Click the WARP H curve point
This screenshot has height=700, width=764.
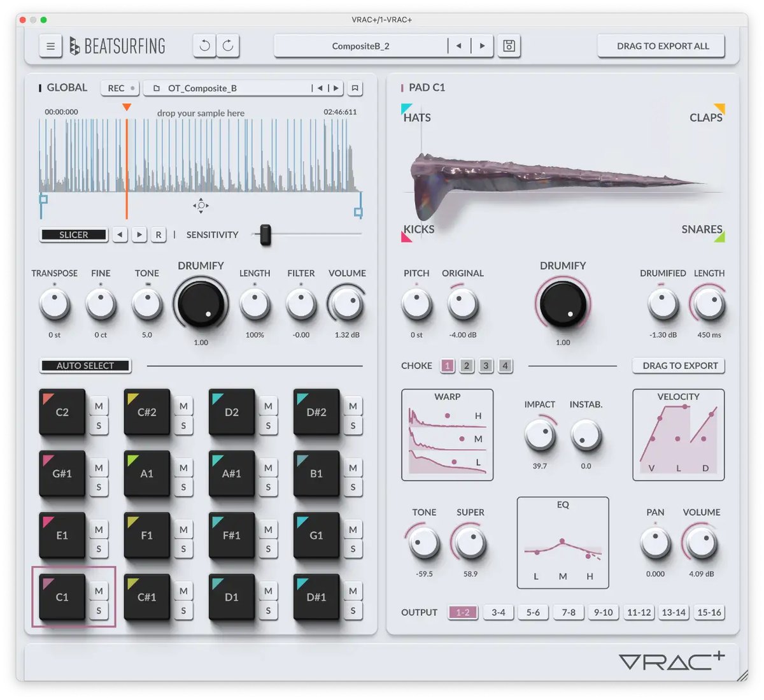[x=448, y=415]
